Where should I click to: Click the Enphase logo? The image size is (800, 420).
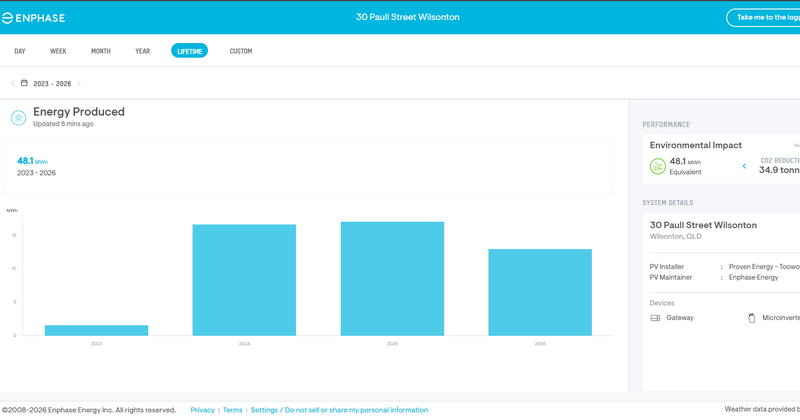point(33,18)
